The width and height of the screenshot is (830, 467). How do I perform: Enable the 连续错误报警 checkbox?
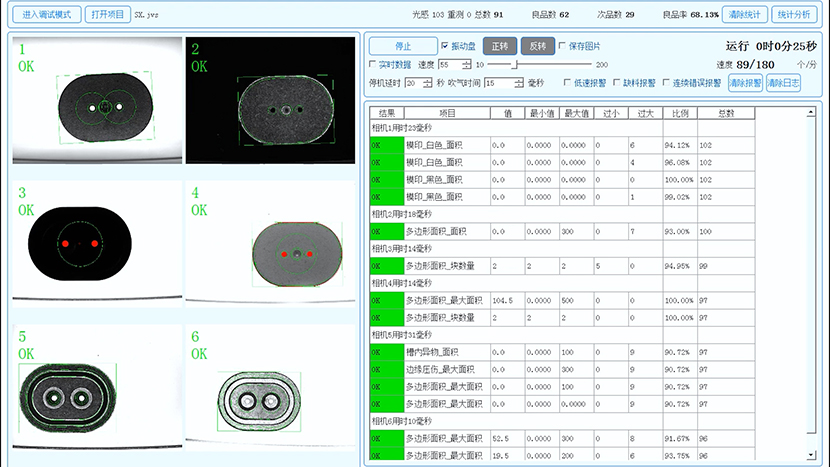click(665, 83)
